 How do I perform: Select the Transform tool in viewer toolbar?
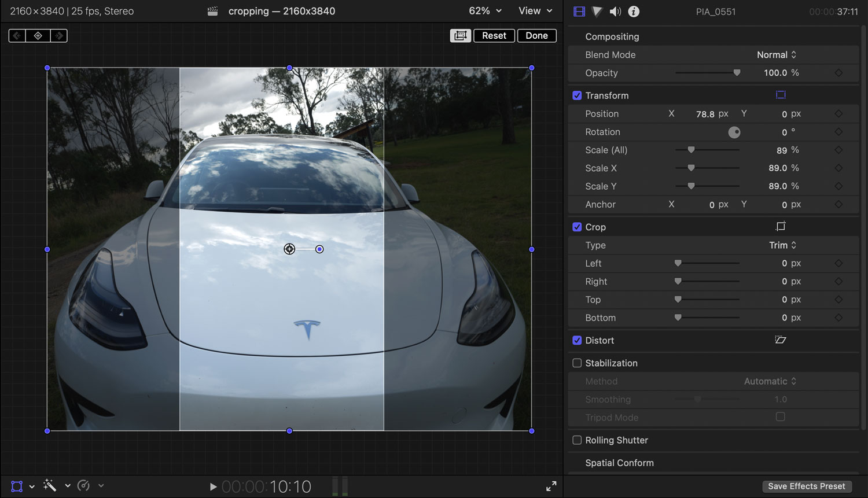(17, 486)
